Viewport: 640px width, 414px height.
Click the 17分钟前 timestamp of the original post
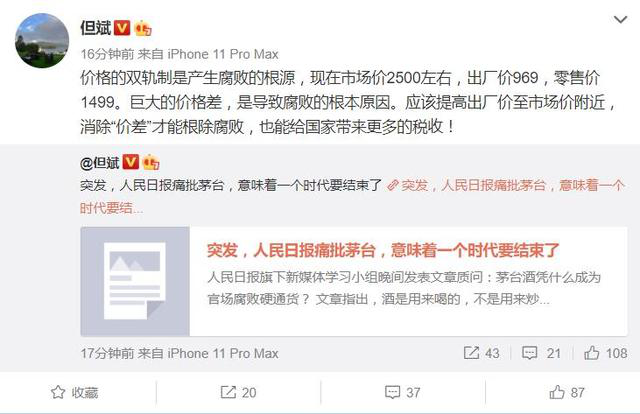[x=107, y=353]
